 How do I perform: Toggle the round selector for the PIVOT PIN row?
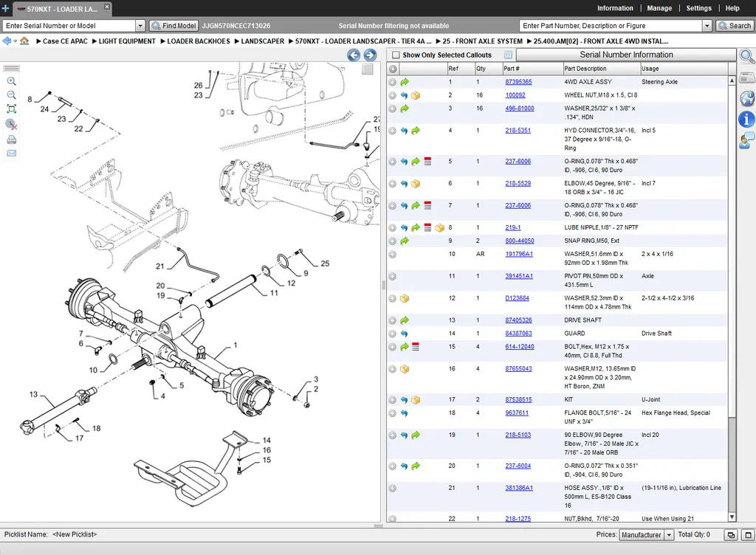[393, 277]
